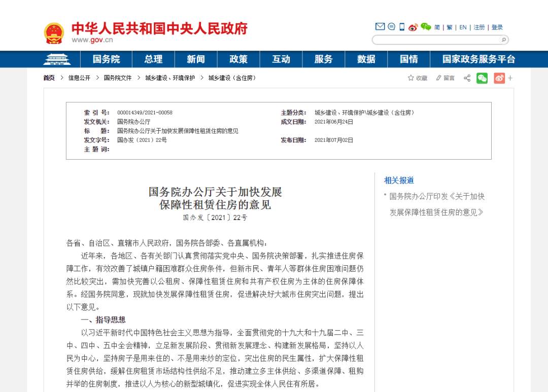Screen dimensions: 548x392
Task: Open the 国务院 navigation menu item
Action: pos(106,59)
